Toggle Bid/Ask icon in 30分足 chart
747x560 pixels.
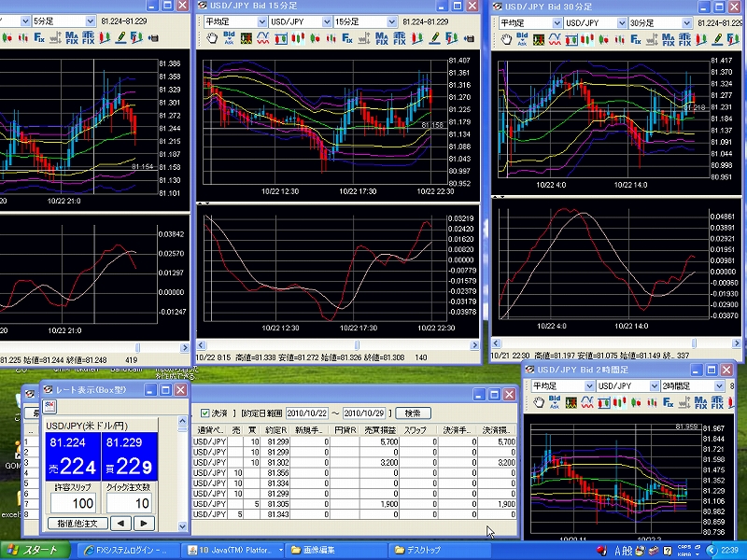tap(522, 39)
